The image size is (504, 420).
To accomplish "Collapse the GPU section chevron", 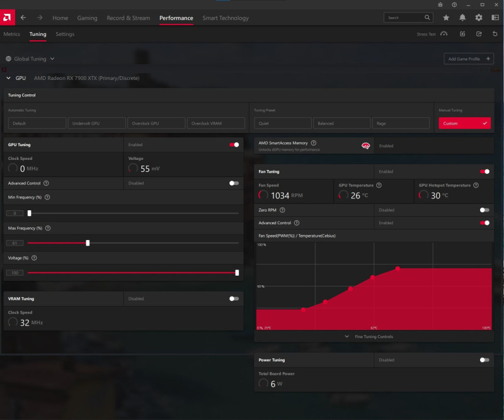I will [x=8, y=78].
